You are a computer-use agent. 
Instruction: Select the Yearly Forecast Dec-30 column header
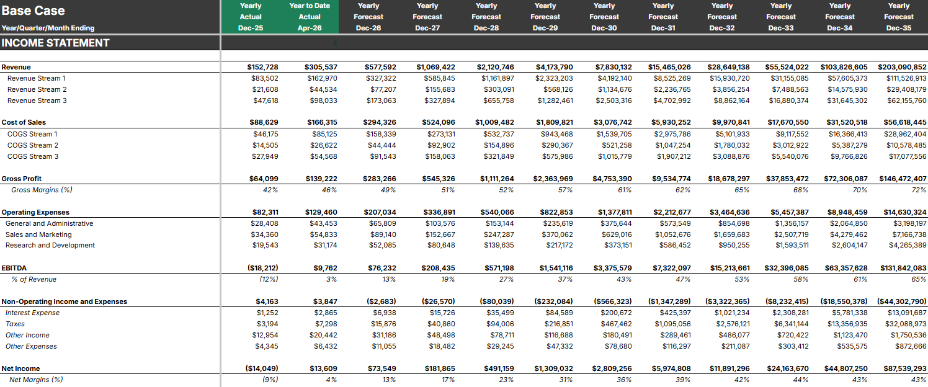tap(604, 17)
